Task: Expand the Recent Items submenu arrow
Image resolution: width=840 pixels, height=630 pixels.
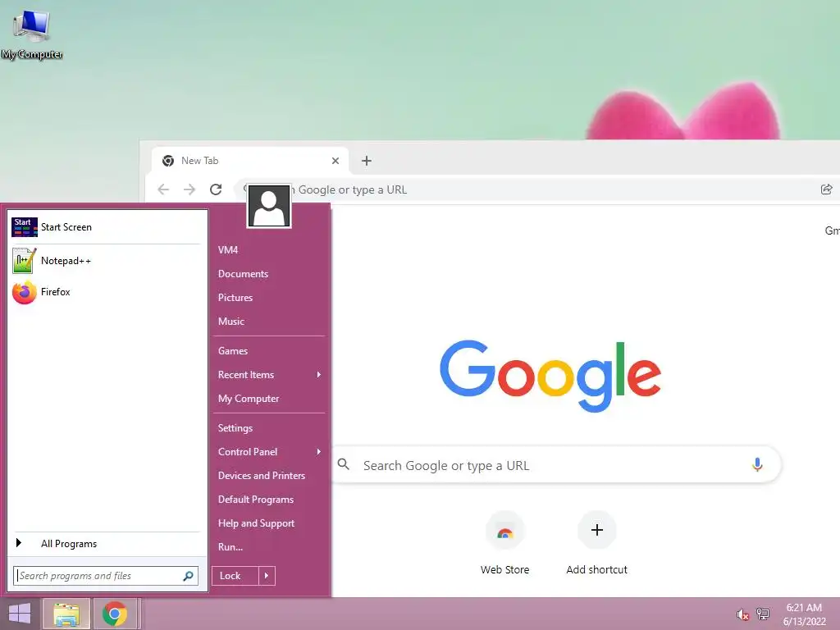Action: point(319,375)
